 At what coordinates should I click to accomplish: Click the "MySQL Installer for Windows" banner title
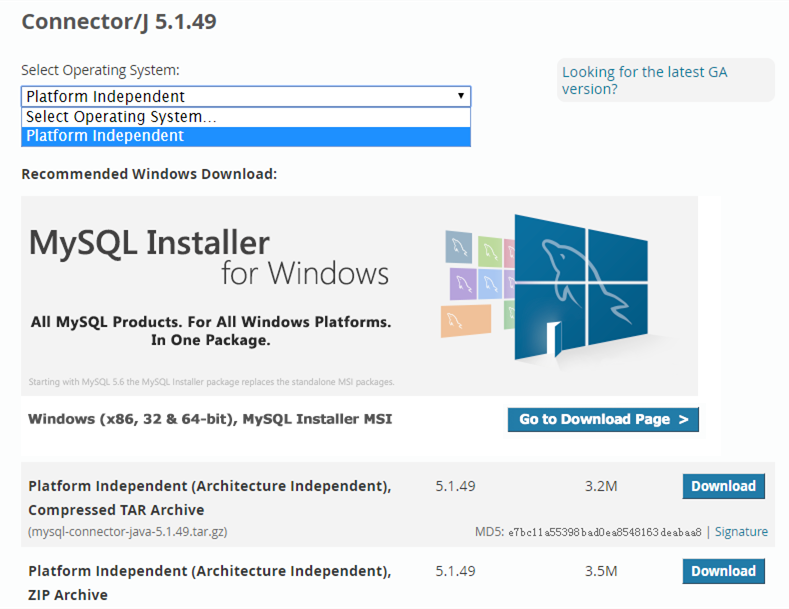[208, 256]
